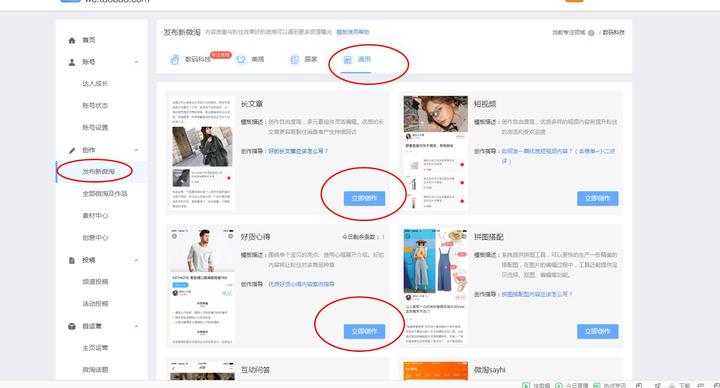Click the 互动问答 template title
This screenshot has height=388, width=720.
255,370
